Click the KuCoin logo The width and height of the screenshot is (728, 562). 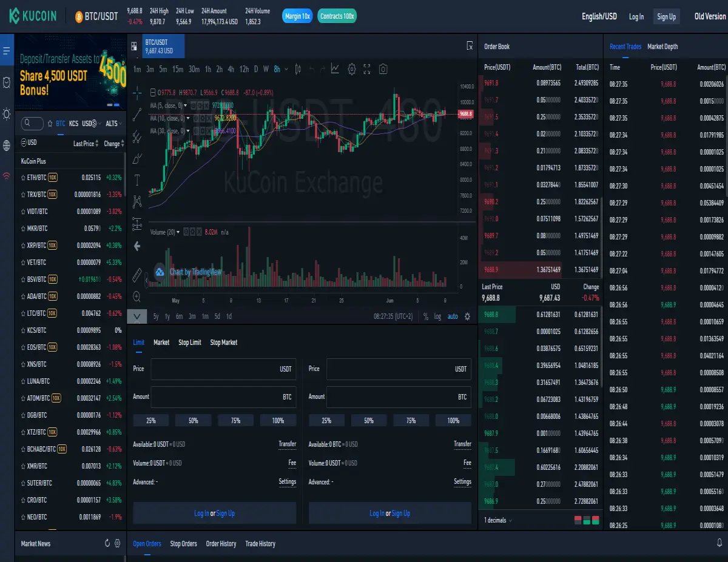click(x=33, y=16)
